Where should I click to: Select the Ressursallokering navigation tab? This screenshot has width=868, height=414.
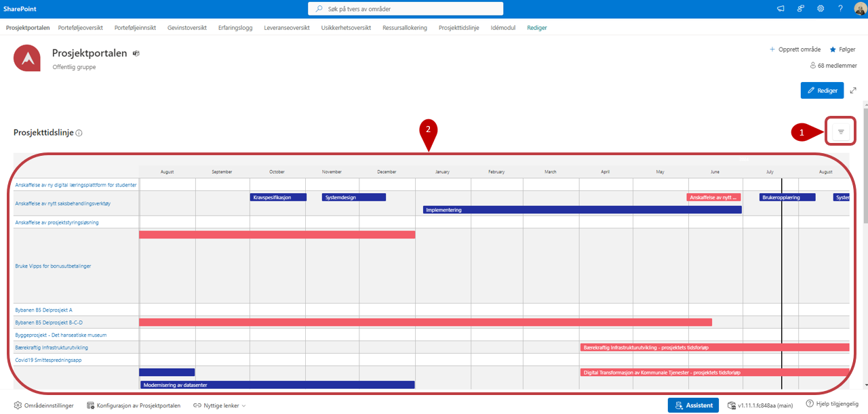point(405,28)
